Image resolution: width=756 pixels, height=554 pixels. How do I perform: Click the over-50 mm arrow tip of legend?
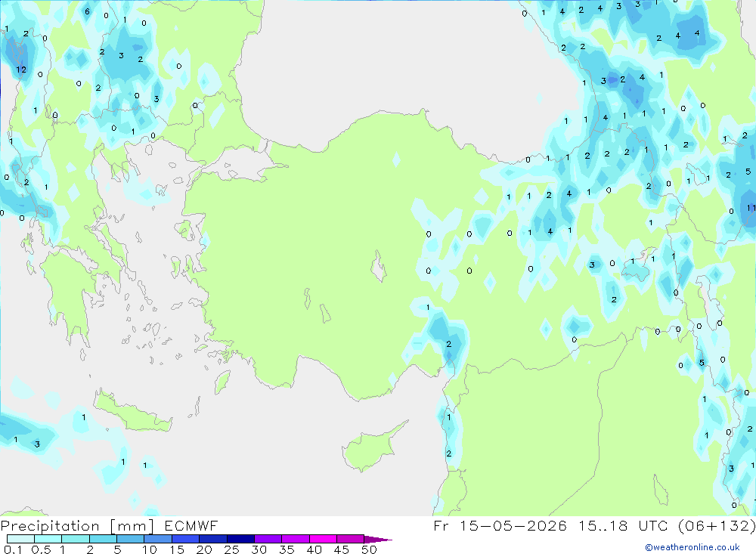pos(378,540)
